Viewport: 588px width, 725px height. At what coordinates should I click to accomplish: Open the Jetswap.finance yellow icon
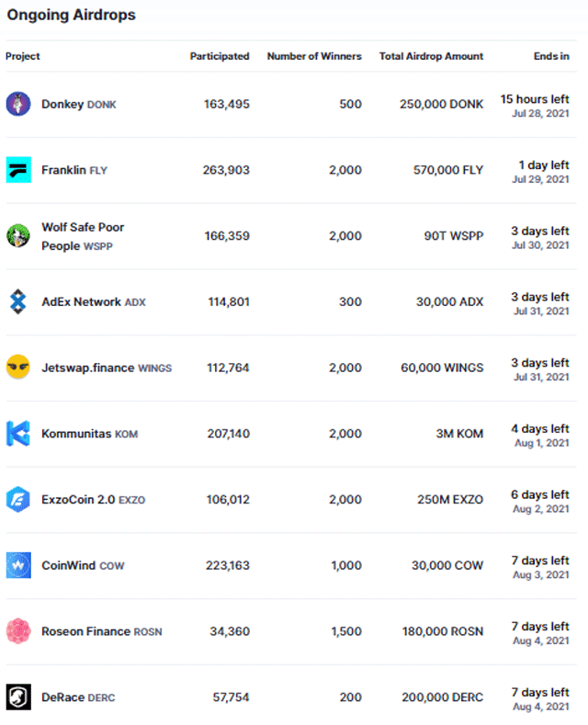pos(18,368)
